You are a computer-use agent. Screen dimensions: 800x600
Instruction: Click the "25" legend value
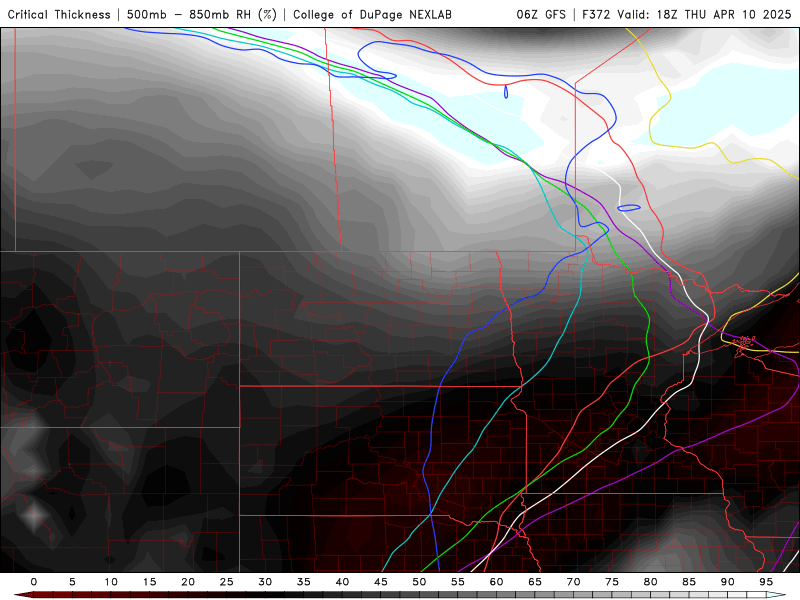click(227, 582)
